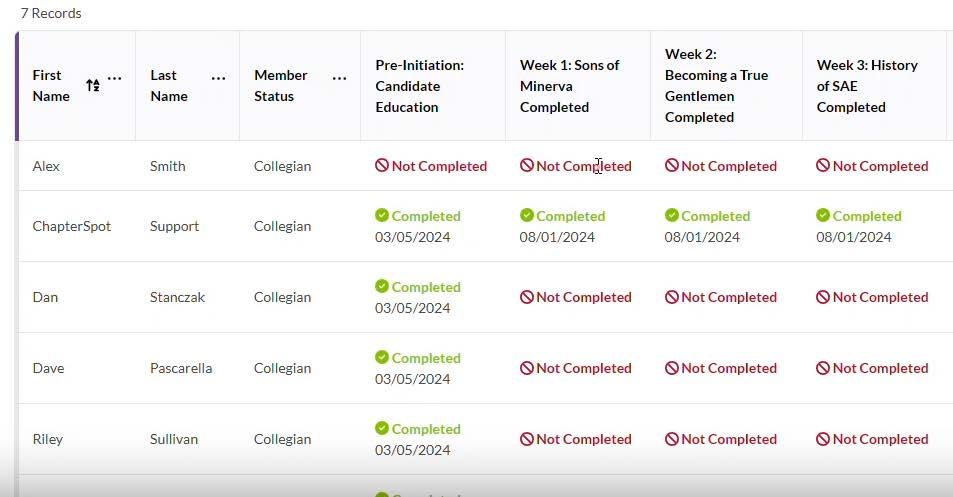Sort by the First Name sort arrow icon
This screenshot has width=953, height=497.
[93, 86]
